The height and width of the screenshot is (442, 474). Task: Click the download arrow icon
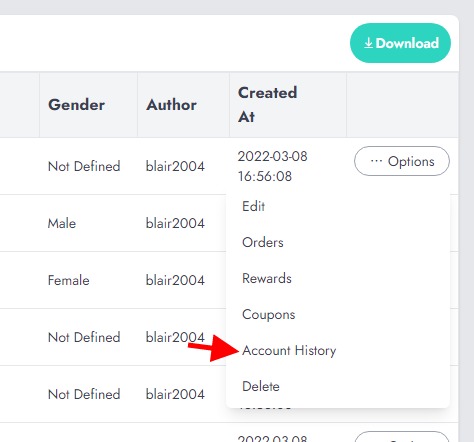point(368,43)
